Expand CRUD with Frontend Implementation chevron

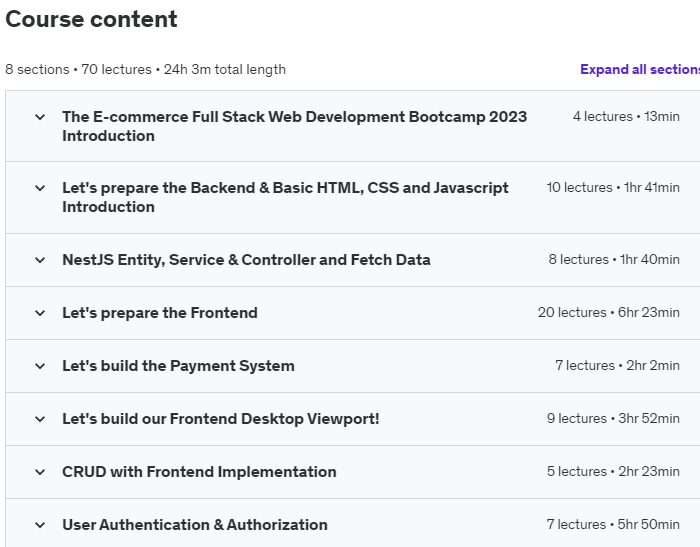pyautogui.click(x=40, y=472)
